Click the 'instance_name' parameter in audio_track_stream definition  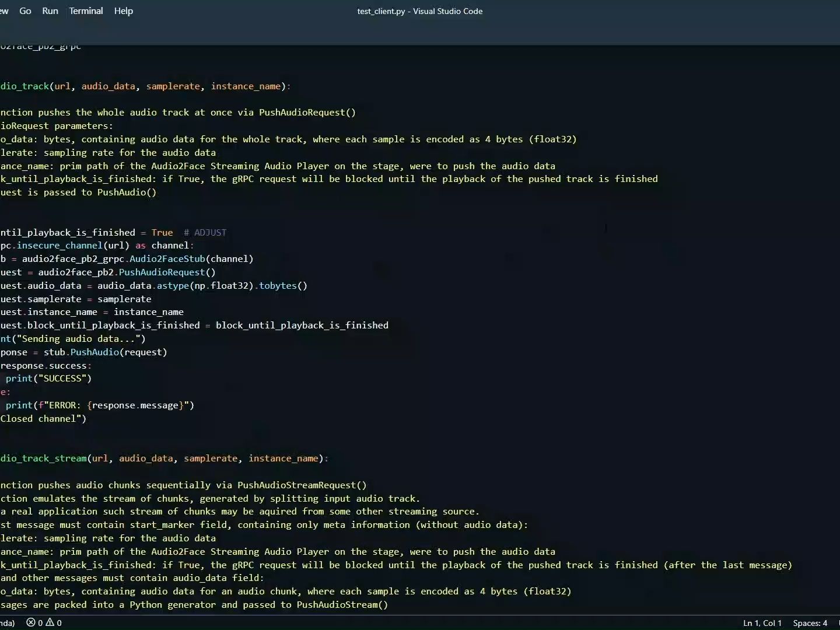[x=283, y=459]
